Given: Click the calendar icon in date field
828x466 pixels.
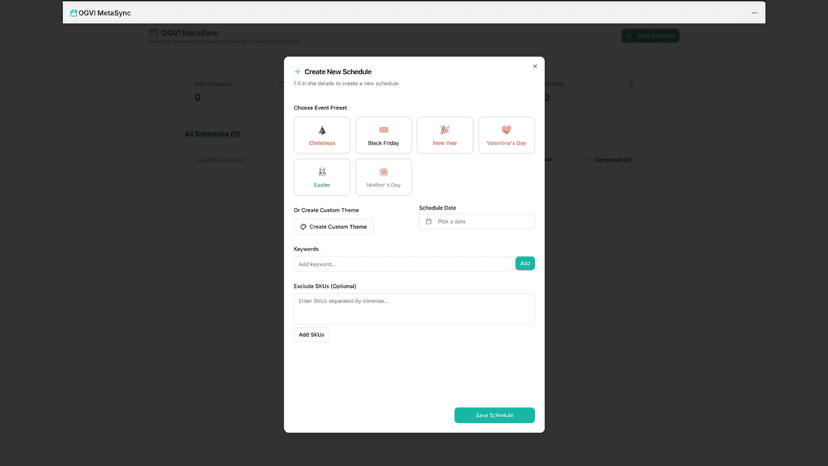Looking at the screenshot, I should [429, 221].
